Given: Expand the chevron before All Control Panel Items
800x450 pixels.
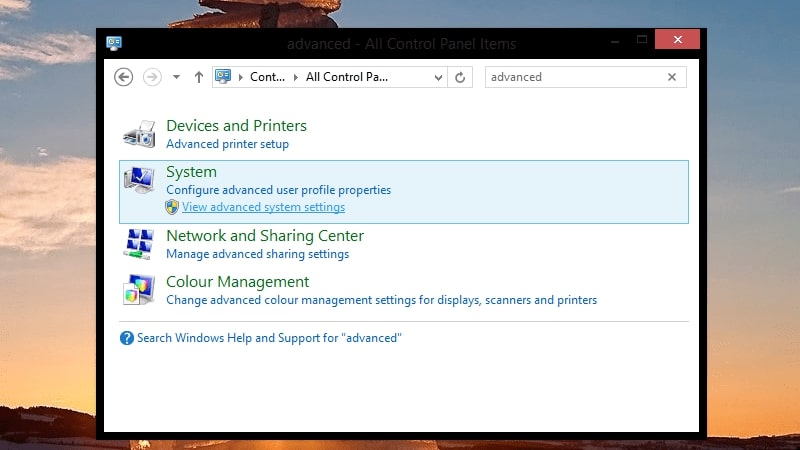Looking at the screenshot, I should tap(296, 77).
